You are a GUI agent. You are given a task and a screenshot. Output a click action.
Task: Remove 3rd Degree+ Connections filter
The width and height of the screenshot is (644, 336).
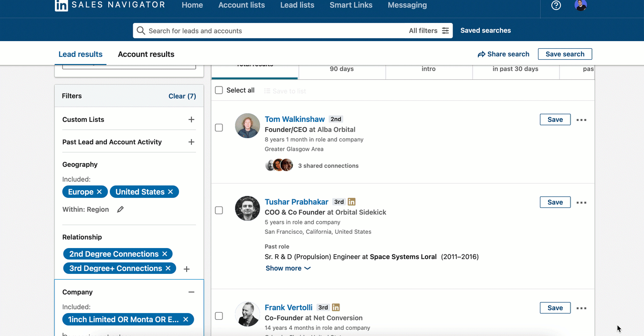[168, 268]
